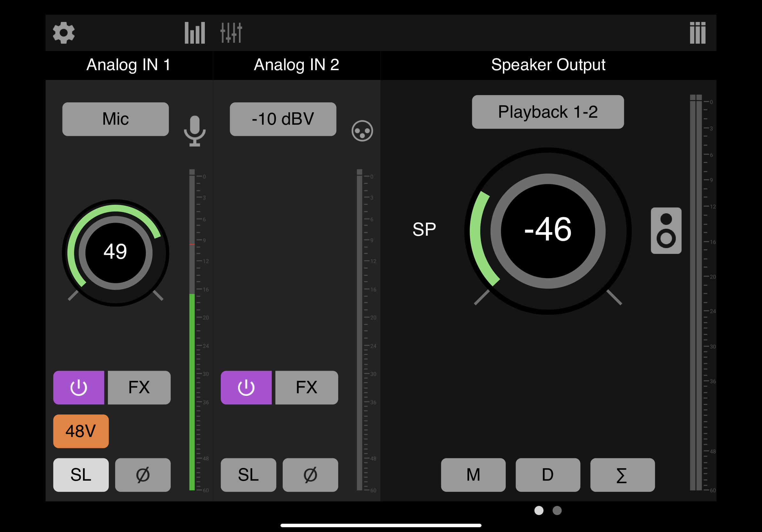Invert phase on Analog IN 2
The height and width of the screenshot is (532, 762).
point(310,475)
